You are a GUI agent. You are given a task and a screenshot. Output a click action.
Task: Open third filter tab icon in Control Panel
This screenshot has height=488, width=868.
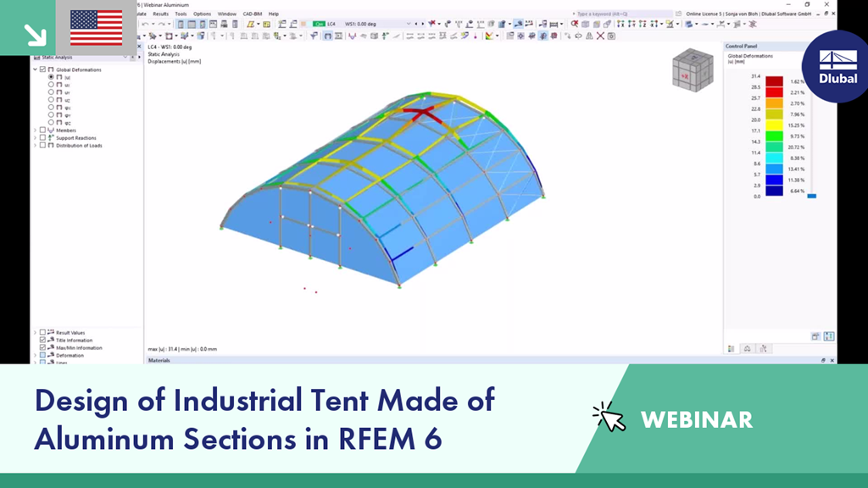pos(764,348)
